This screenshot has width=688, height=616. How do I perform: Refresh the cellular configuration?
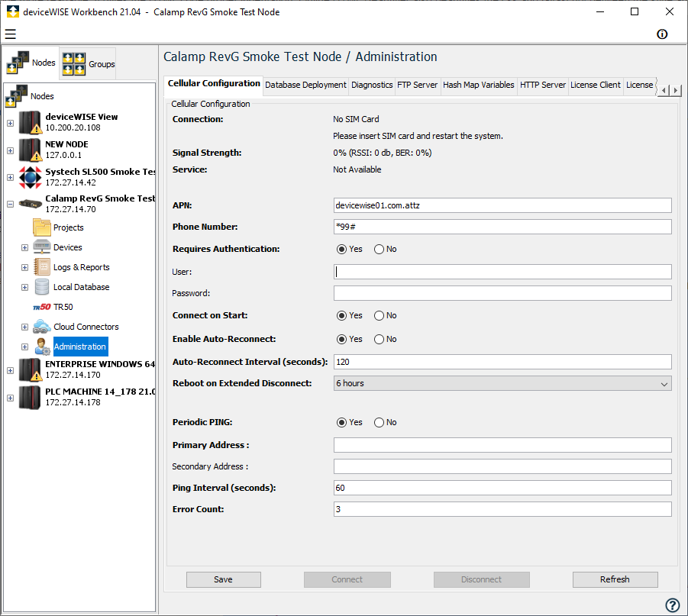(615, 579)
